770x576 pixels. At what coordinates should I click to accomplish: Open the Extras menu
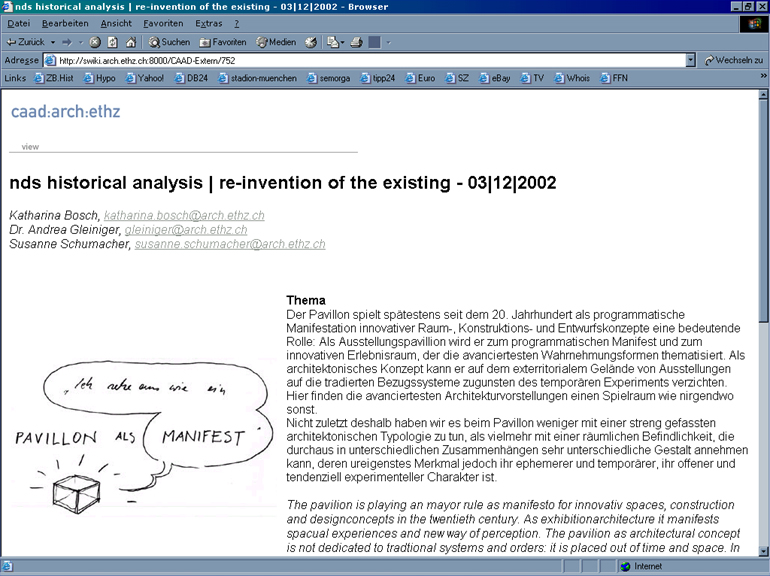pos(209,23)
